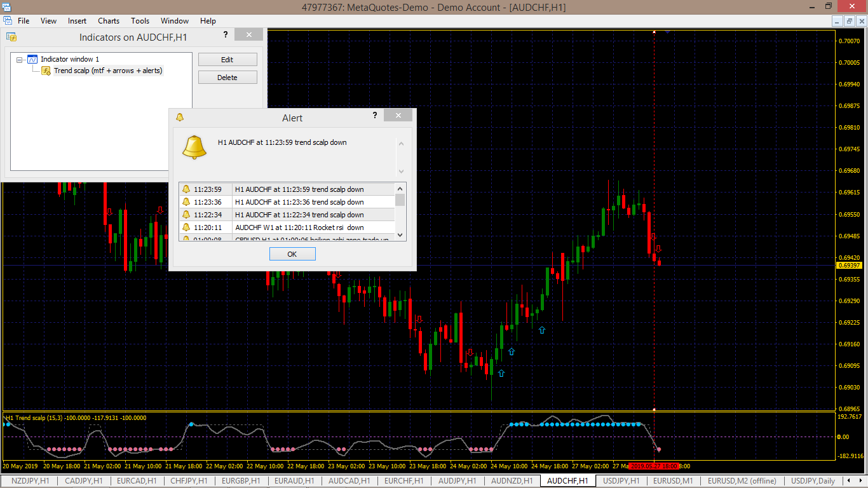Switch to the USDJPY,Daily chart tab
The width and height of the screenshot is (868, 488).
813,481
